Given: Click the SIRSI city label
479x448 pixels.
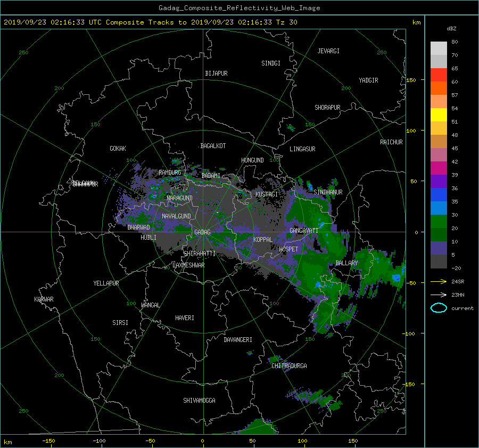Looking at the screenshot, I should (x=120, y=323).
